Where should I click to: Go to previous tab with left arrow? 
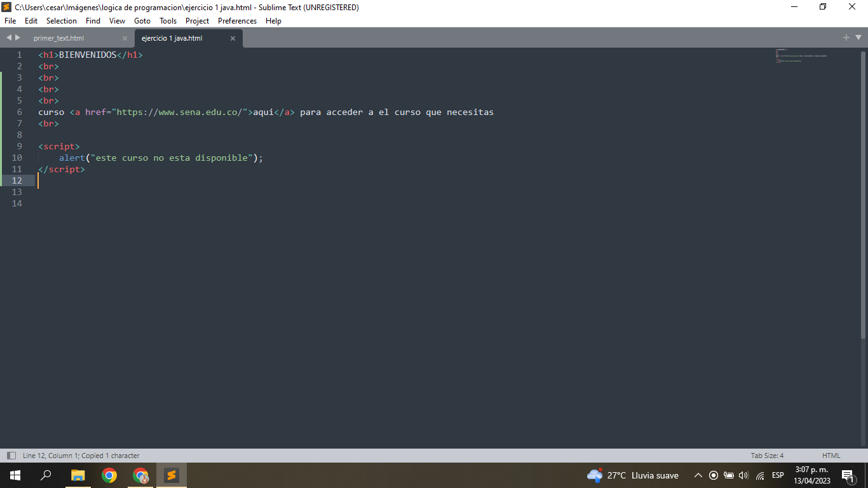pyautogui.click(x=9, y=37)
